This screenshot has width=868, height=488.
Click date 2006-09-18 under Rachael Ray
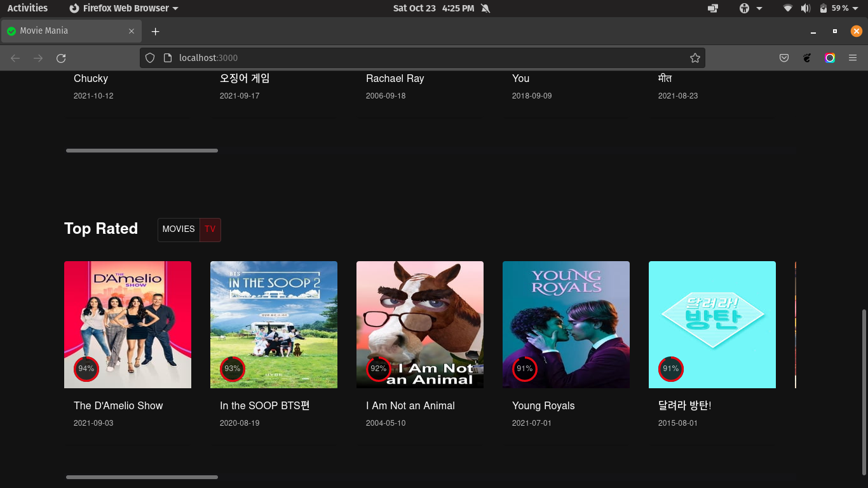(x=386, y=96)
